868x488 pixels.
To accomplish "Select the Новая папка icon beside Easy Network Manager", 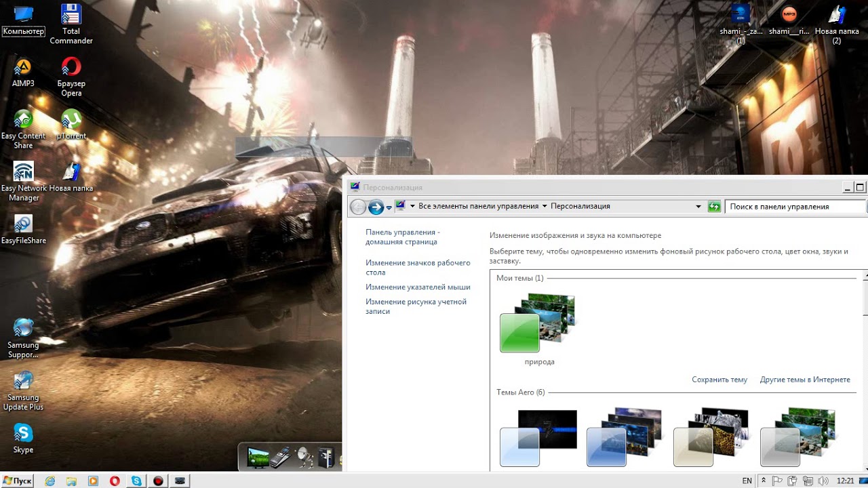I will [x=71, y=177].
